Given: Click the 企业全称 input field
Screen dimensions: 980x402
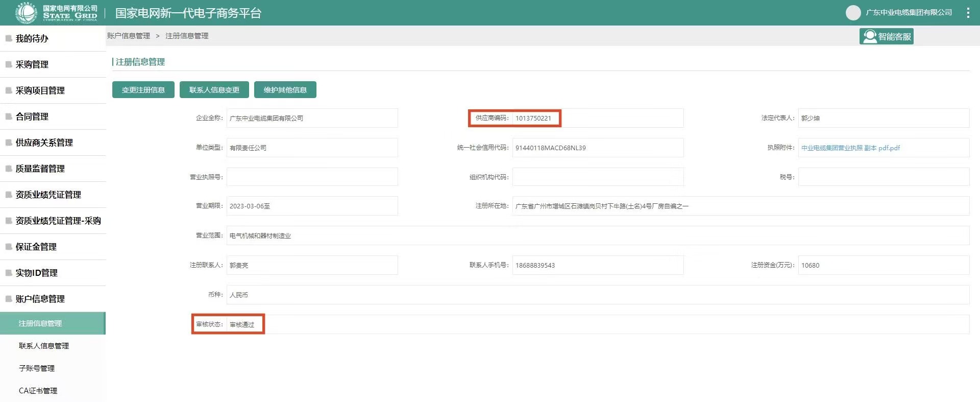Looking at the screenshot, I should point(312,118).
